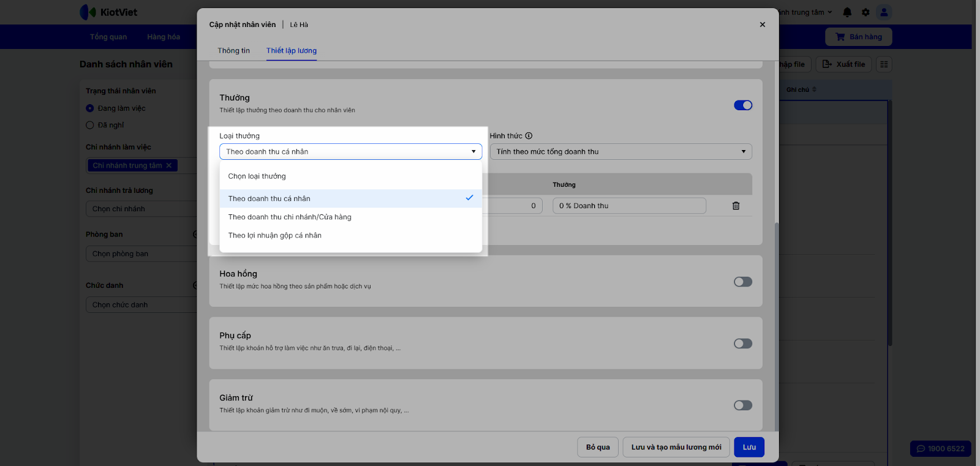Open the settings gear icon
980x466 pixels.
point(865,12)
